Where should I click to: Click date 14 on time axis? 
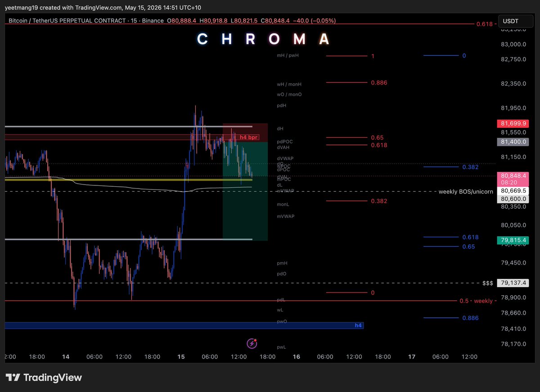pos(66,357)
